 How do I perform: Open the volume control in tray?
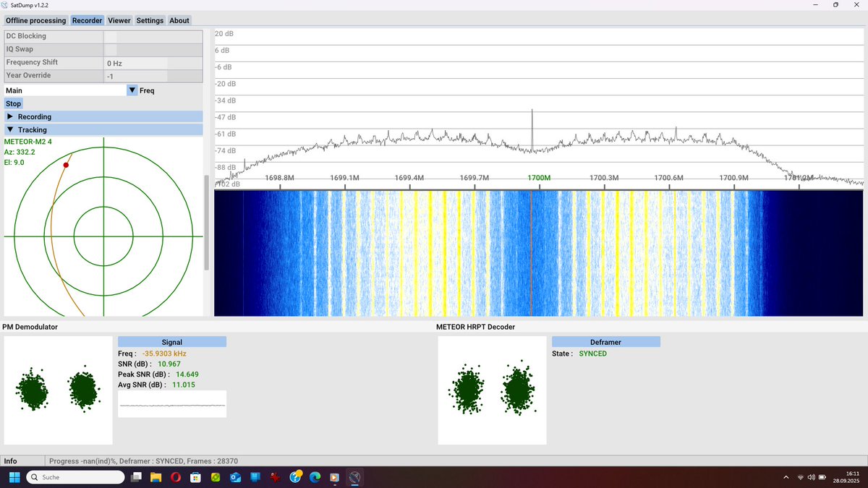[x=811, y=477]
